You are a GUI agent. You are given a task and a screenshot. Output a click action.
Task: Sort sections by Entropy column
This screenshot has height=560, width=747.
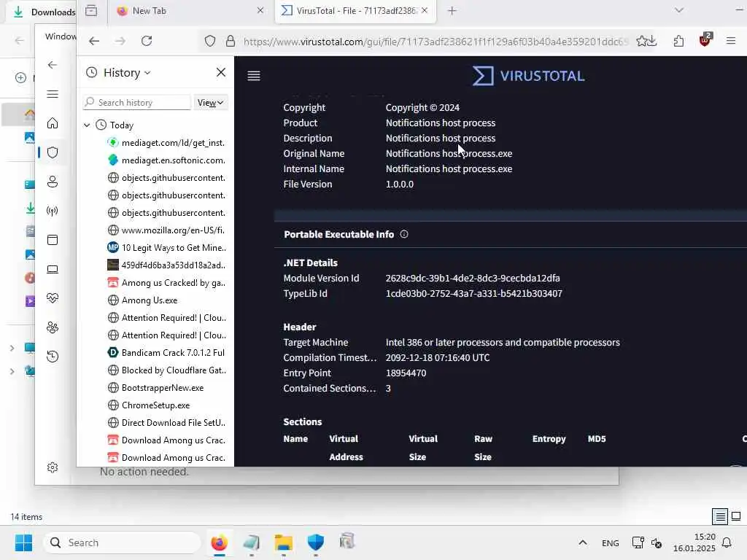tap(549, 439)
